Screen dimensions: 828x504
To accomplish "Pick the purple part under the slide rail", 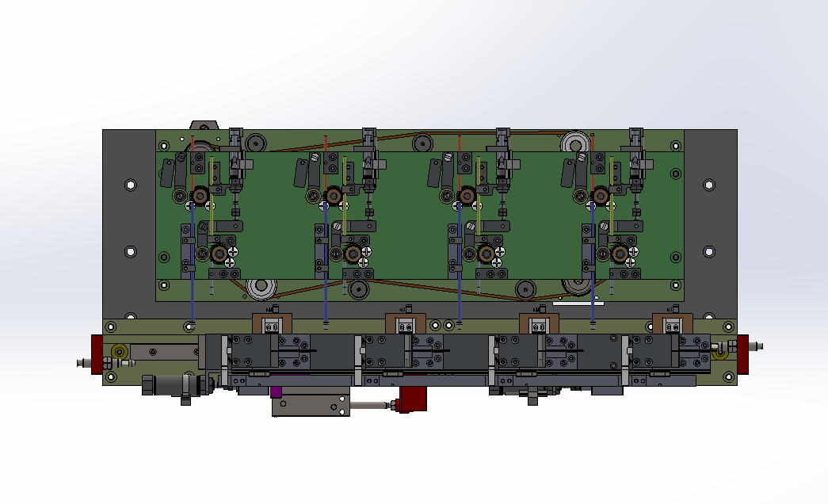I will 276,392.
